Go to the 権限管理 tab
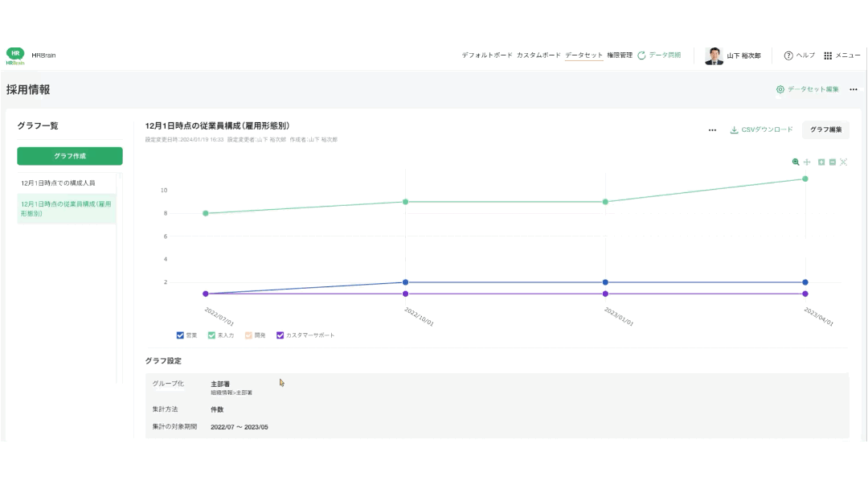The width and height of the screenshot is (868, 489). click(620, 55)
